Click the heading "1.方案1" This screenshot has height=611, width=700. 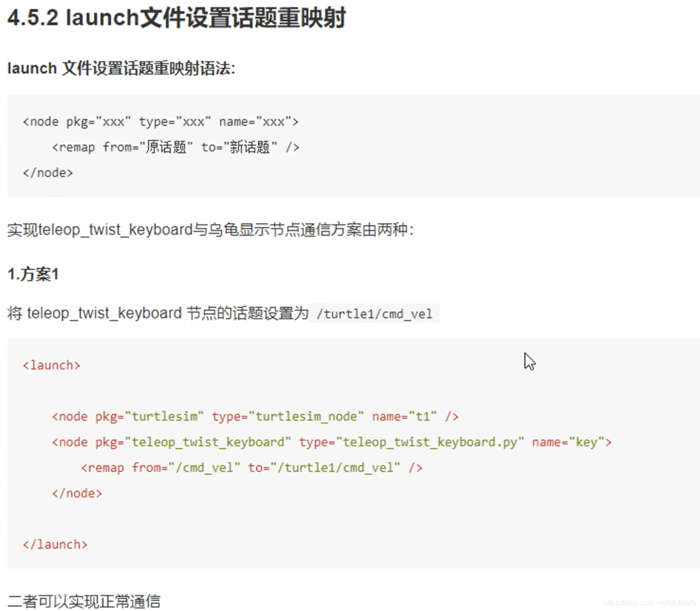pyautogui.click(x=33, y=274)
